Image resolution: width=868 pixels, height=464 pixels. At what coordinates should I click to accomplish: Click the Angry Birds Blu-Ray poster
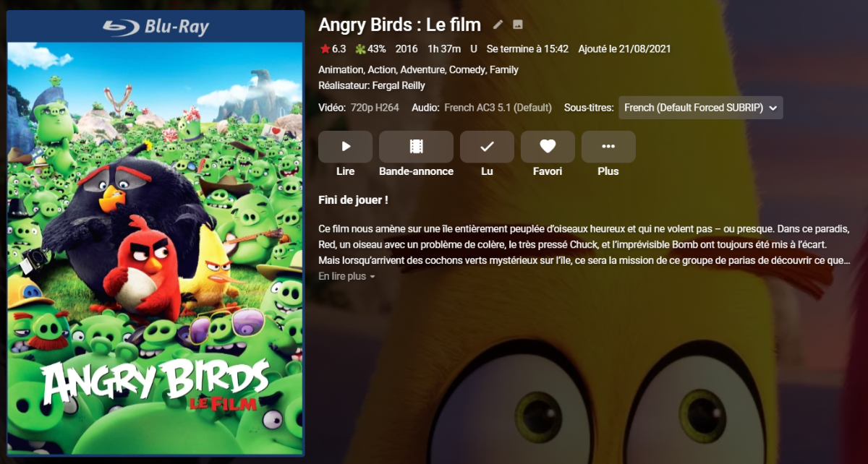coord(156,233)
